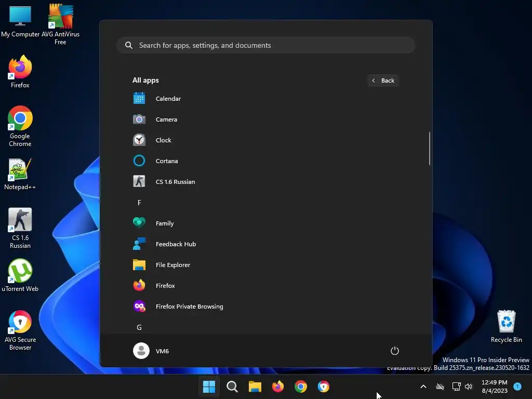
Task: Open taskbar Search magnifier
Action: coord(232,387)
